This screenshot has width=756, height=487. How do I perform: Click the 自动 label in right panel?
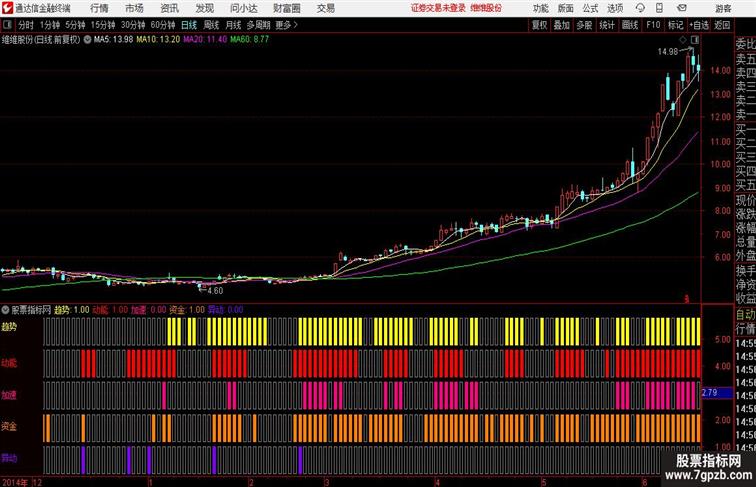pyautogui.click(x=745, y=315)
